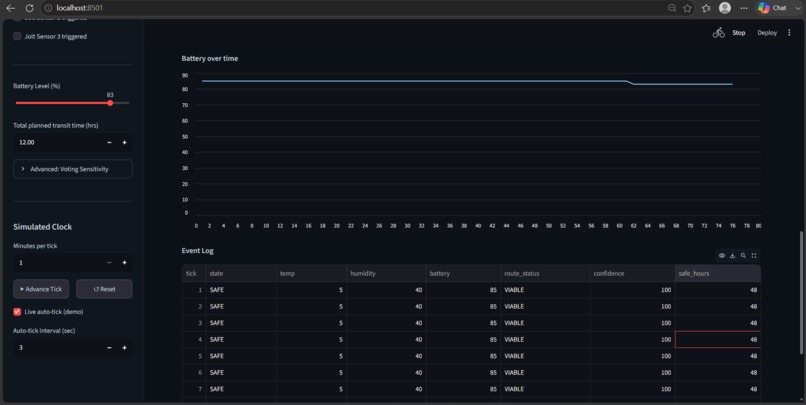Toggle column visibility eye icon in Event Log
Image resolution: width=806 pixels, height=405 pixels.
pyautogui.click(x=722, y=255)
